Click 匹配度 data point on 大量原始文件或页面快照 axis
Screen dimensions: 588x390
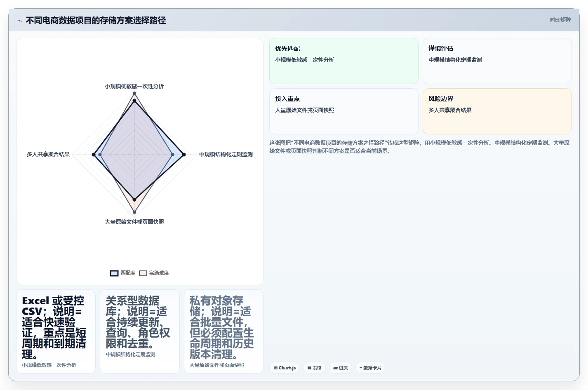click(x=134, y=200)
